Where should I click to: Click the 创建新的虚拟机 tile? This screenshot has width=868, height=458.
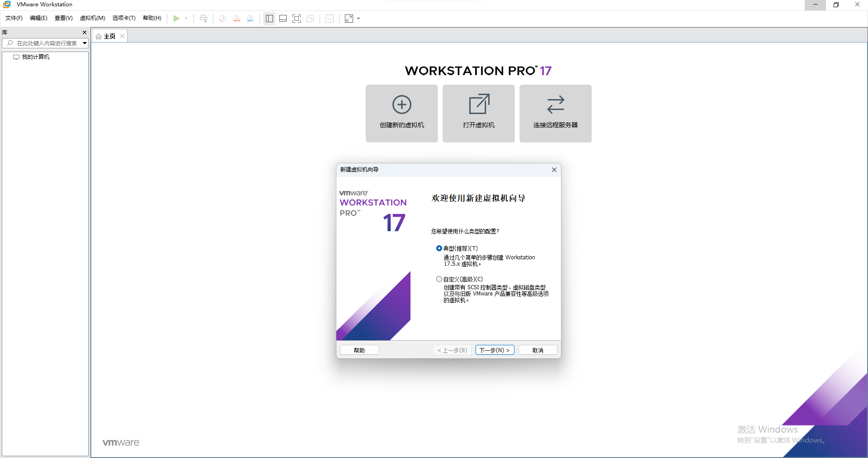[x=402, y=114]
